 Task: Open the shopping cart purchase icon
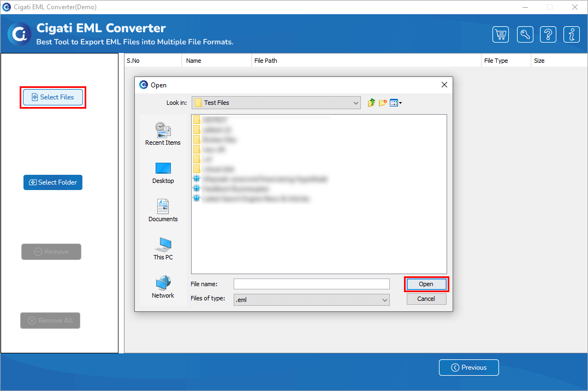(501, 34)
